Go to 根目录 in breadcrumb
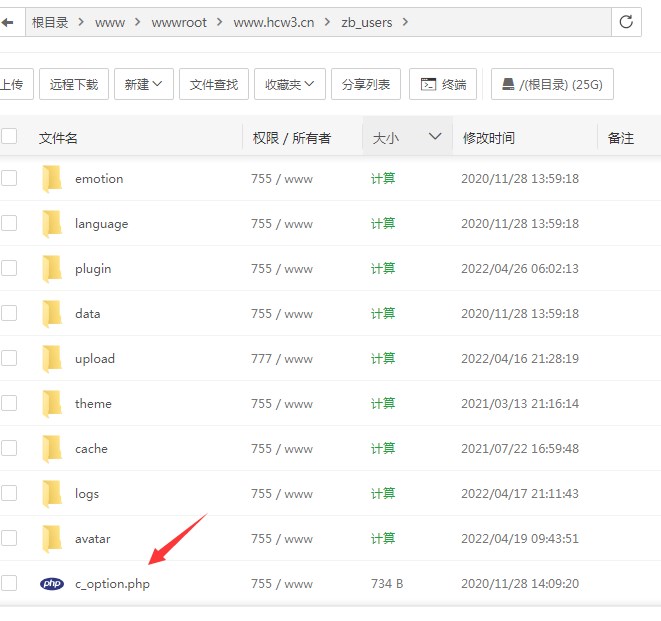 (x=50, y=22)
